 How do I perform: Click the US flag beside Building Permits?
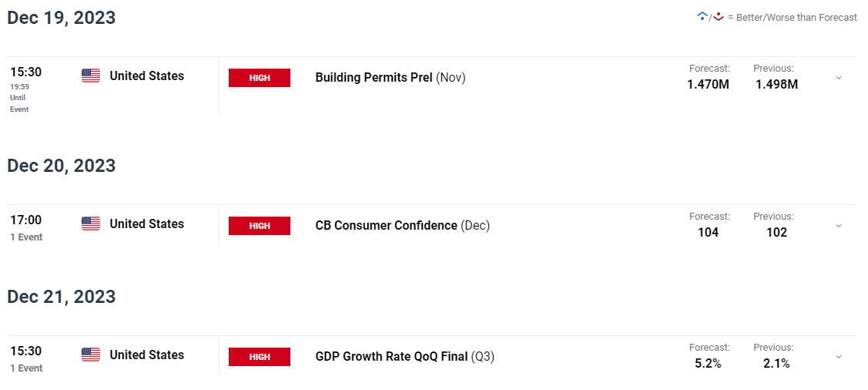coord(91,76)
